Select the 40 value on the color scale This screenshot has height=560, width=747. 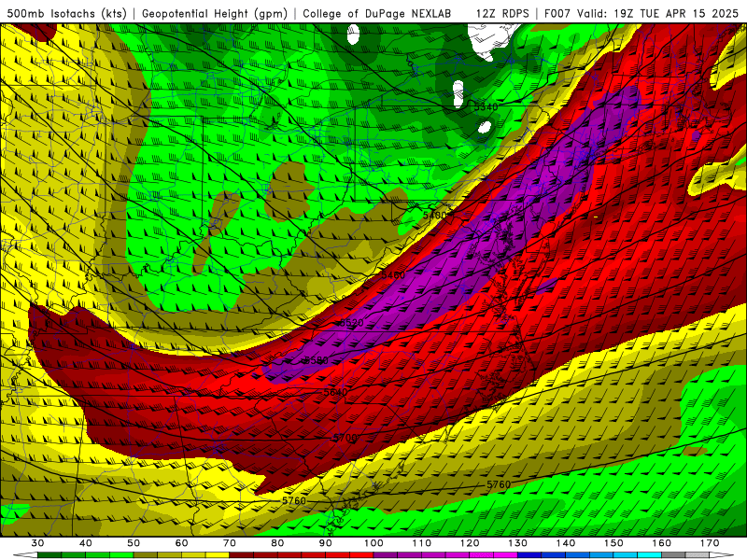(85, 543)
